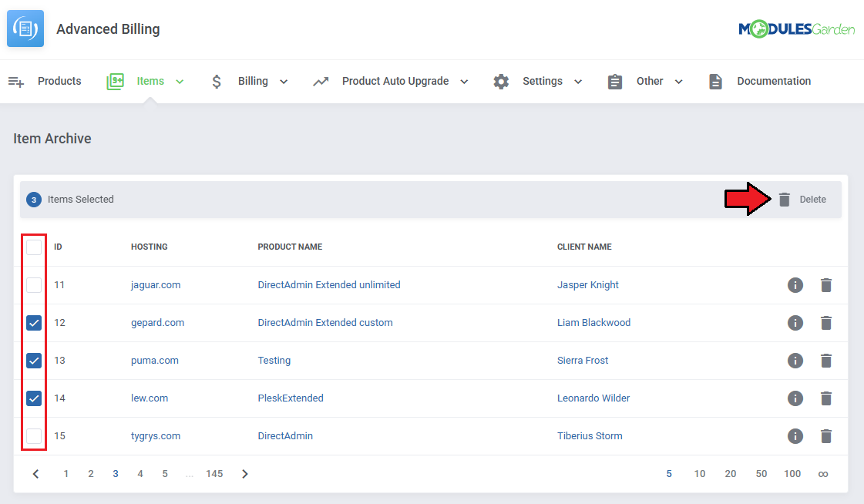This screenshot has height=504, width=864.
Task: Click the Settings gear icon
Action: (501, 82)
